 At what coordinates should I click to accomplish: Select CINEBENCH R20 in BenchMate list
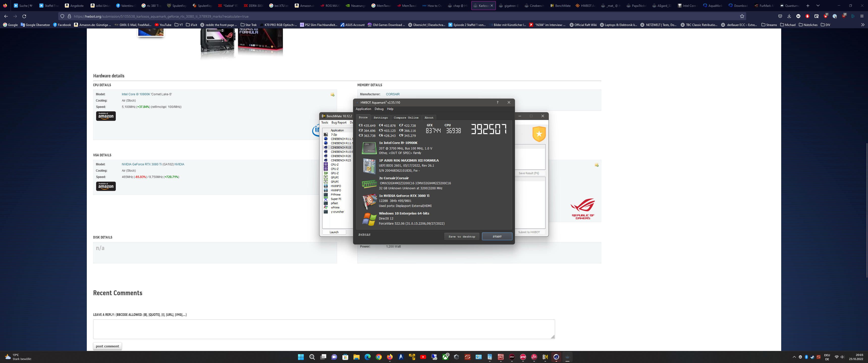(340, 156)
